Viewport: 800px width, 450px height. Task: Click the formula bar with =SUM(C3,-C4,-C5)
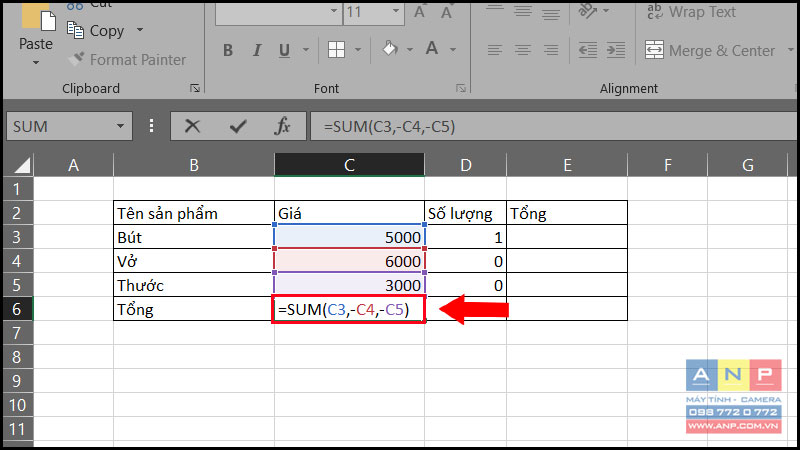[553, 126]
